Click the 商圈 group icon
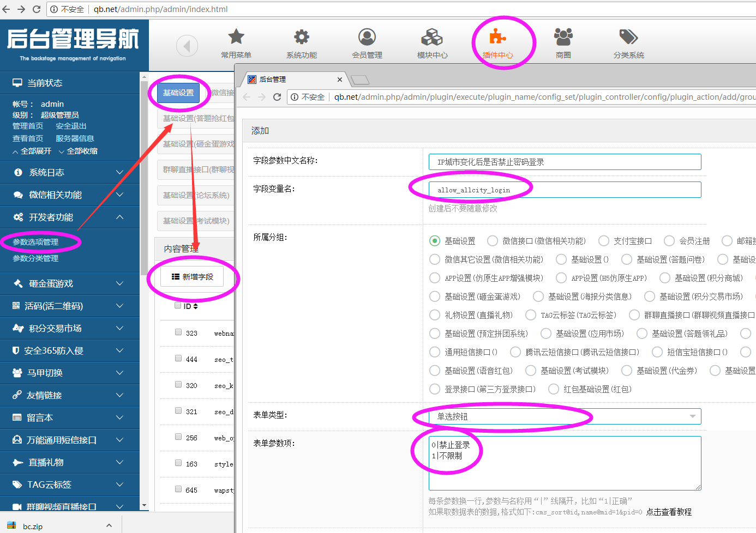 coord(563,37)
